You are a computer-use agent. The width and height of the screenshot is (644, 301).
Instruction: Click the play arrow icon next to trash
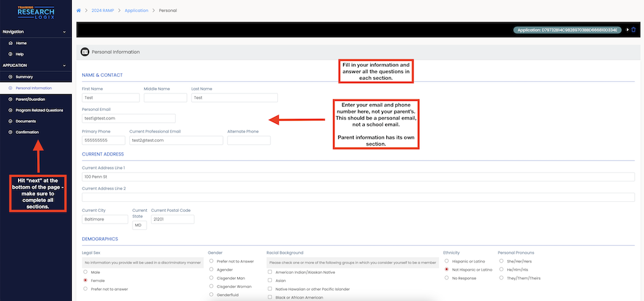627,30
